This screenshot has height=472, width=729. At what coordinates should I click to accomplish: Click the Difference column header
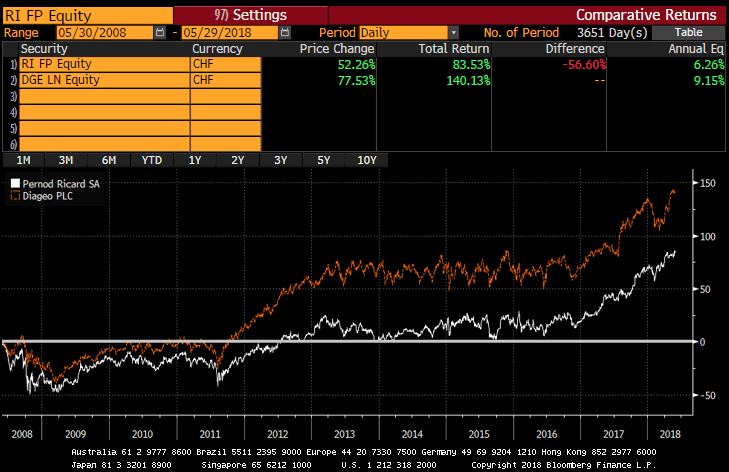[x=575, y=49]
